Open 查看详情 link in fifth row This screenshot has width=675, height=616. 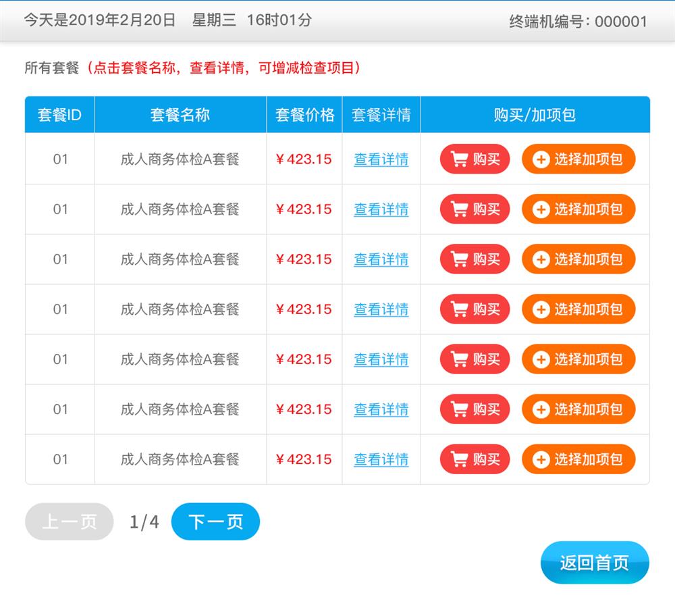pos(381,359)
